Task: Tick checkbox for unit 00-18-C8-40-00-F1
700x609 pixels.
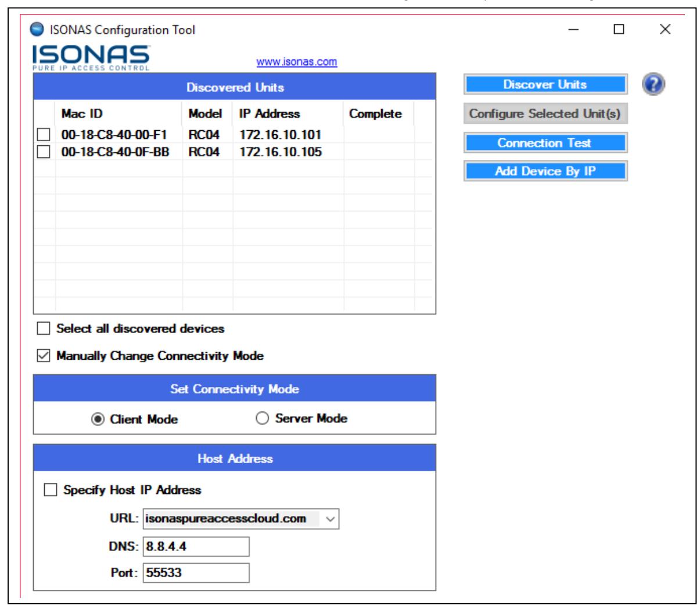Action: (44, 135)
